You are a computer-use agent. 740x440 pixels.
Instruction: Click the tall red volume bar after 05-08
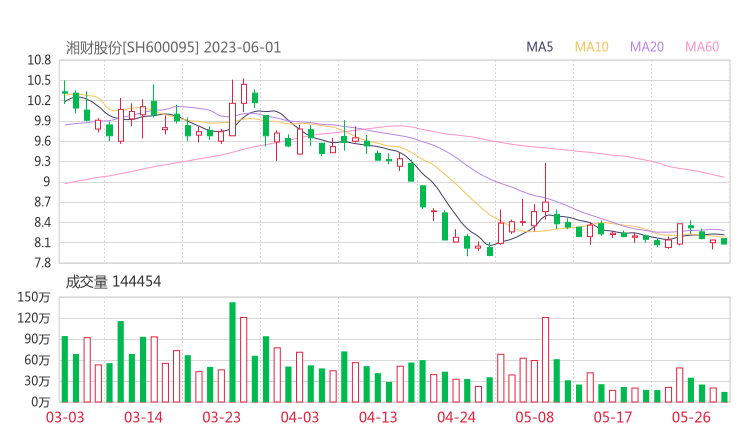coord(546,360)
